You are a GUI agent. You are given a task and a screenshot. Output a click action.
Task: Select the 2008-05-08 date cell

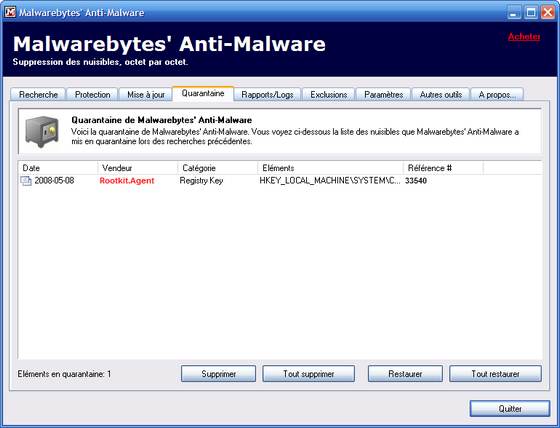click(54, 180)
